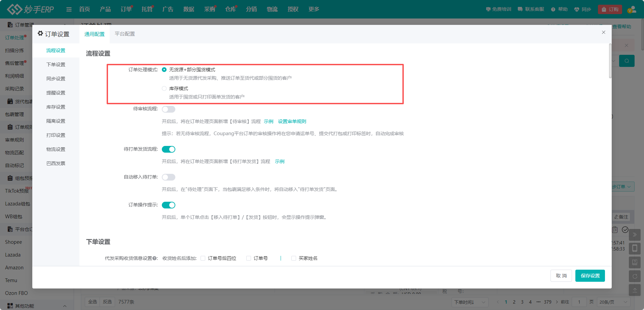
Task: Go to page 2 in pagination
Action: point(514,302)
